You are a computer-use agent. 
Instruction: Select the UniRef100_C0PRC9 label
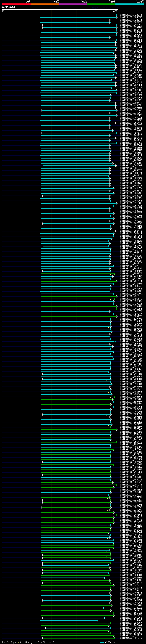tap(131, 25)
